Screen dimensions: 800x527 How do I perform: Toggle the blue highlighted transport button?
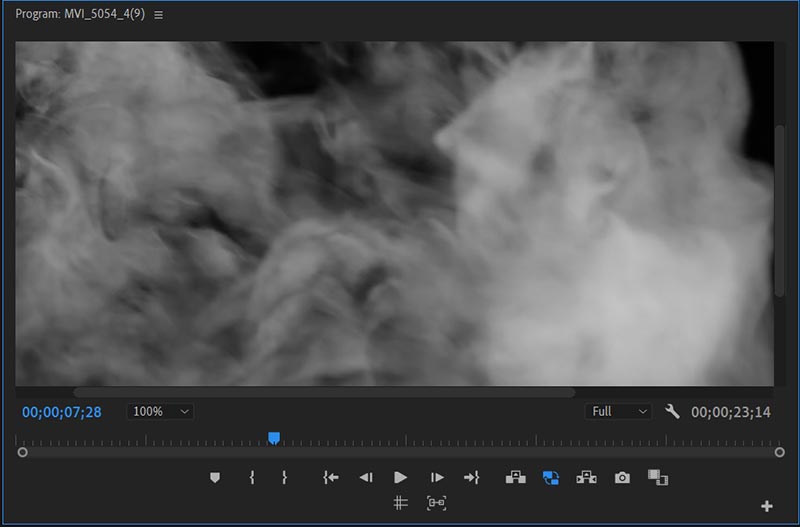point(551,478)
